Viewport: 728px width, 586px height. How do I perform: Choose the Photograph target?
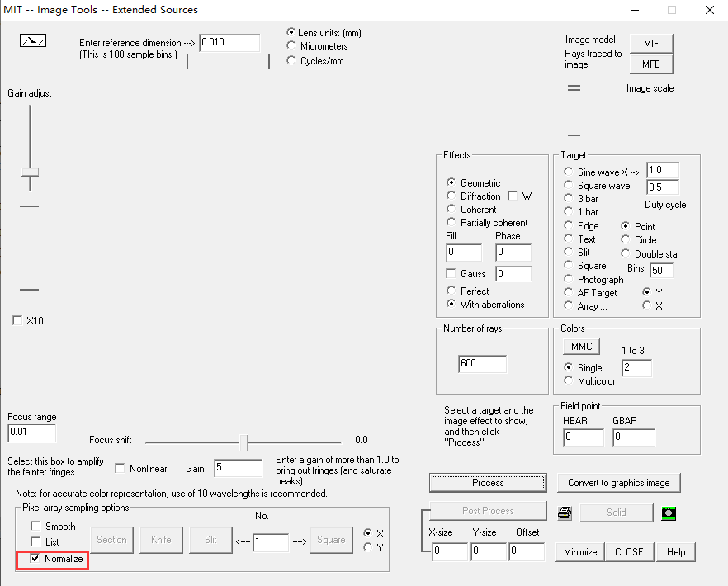568,279
